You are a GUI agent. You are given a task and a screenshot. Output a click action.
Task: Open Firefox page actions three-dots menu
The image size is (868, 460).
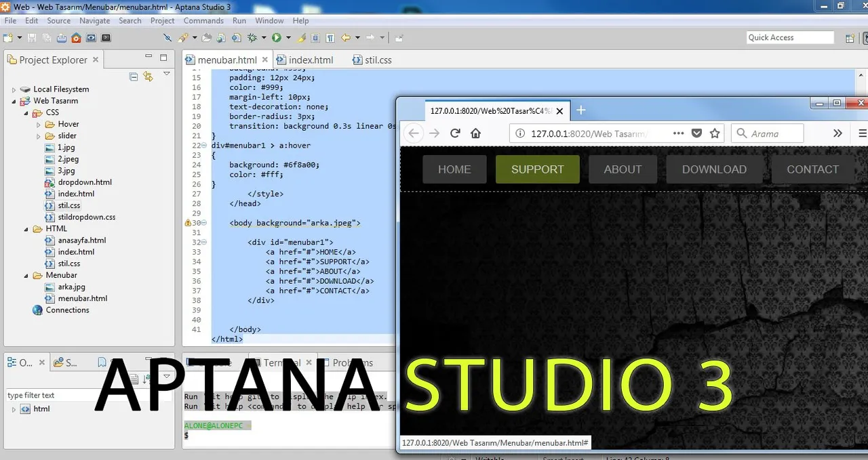click(x=678, y=133)
